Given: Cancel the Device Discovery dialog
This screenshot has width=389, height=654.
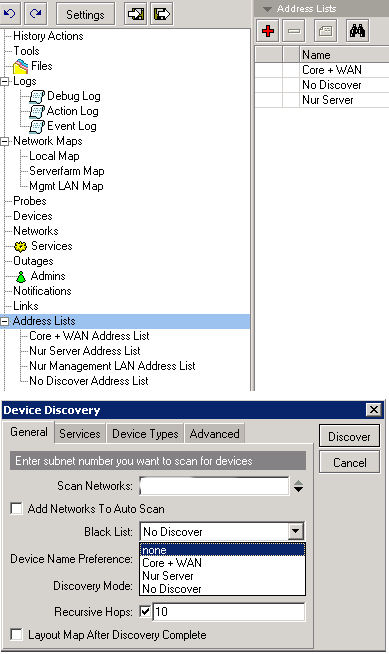Looking at the screenshot, I should point(349,462).
